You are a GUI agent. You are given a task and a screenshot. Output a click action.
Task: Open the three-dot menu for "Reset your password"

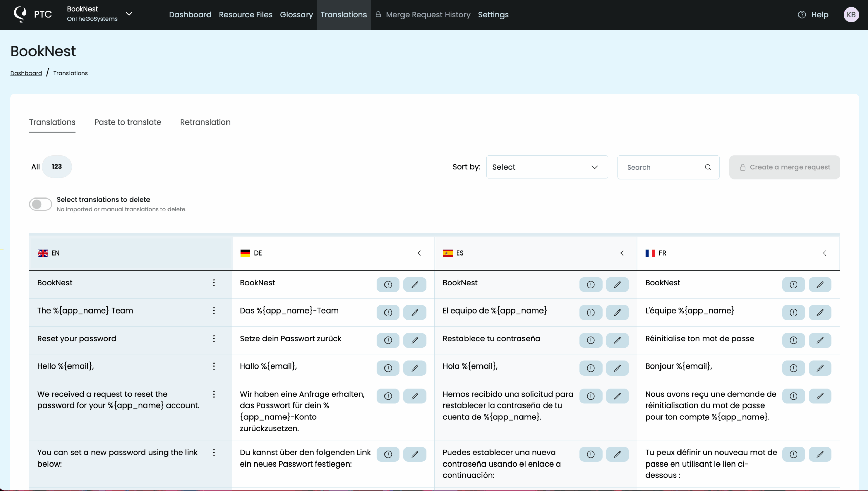(x=214, y=338)
